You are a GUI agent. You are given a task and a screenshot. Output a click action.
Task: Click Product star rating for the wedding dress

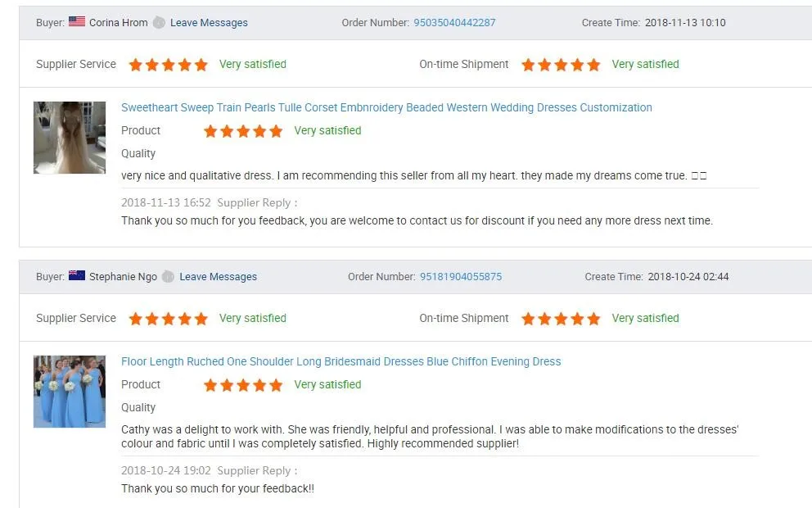pos(243,131)
